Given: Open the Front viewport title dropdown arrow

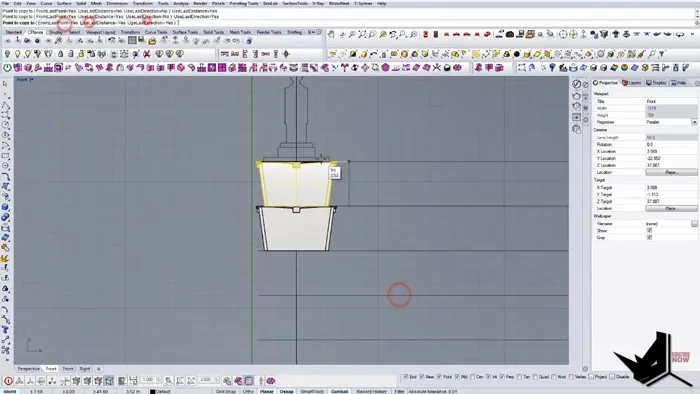Looking at the screenshot, I should pyautogui.click(x=32, y=80).
